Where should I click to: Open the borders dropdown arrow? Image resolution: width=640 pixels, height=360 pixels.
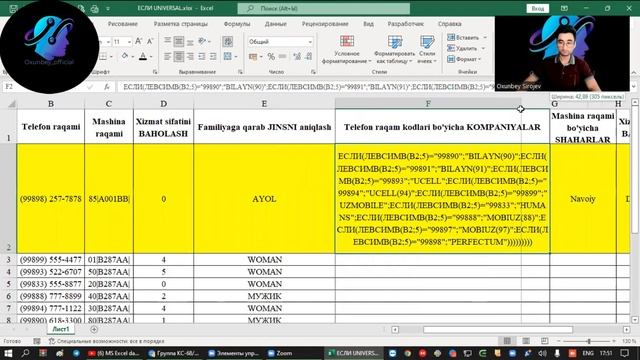[x=111, y=56]
